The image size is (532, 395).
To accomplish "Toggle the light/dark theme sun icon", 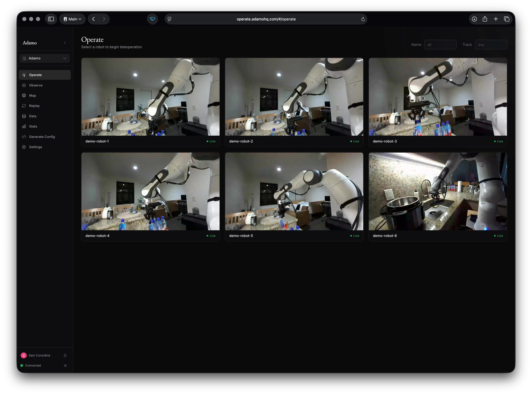I will point(65,365).
